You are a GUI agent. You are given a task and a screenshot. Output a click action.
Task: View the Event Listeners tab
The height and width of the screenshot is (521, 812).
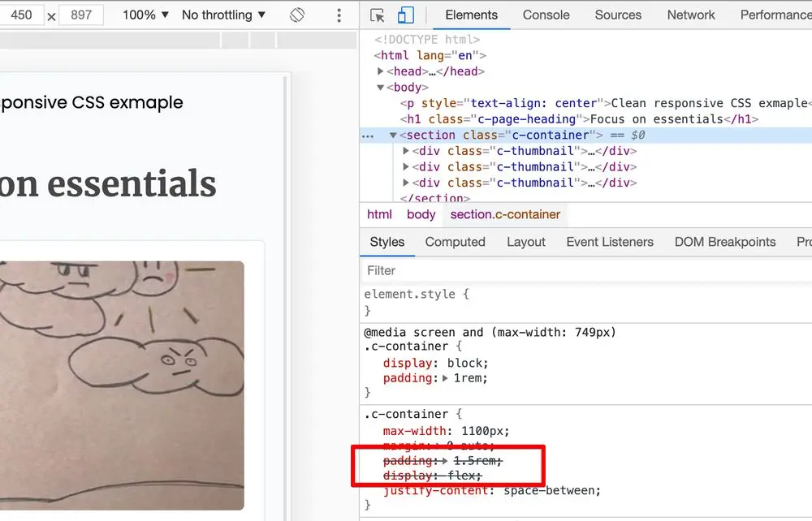pos(610,242)
